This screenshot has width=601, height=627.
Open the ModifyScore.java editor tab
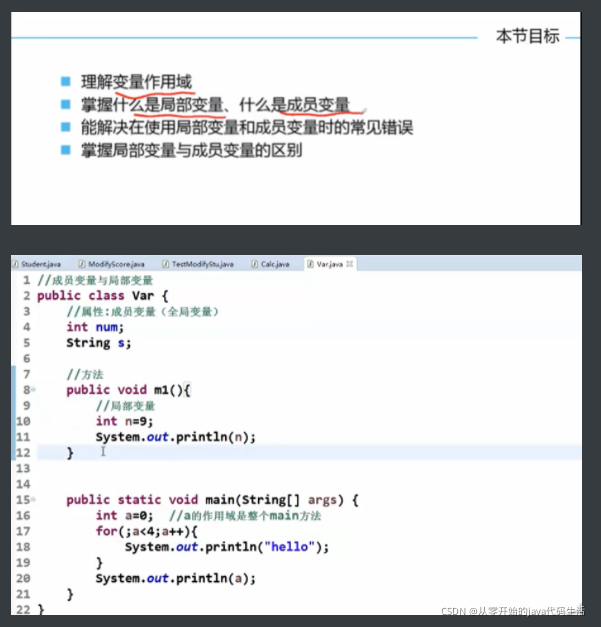click(x=111, y=264)
